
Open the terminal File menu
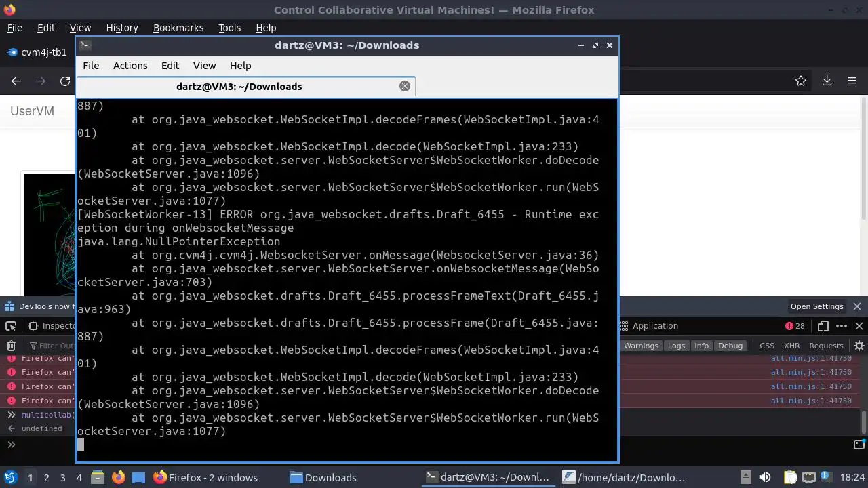pos(91,66)
